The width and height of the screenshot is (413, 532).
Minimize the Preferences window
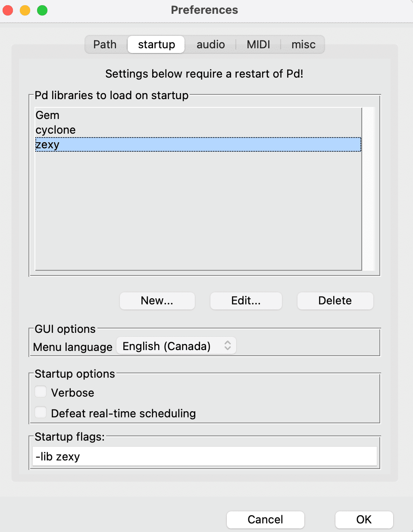tap(25, 10)
